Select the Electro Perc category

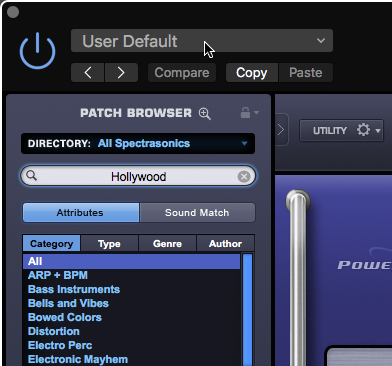pyautogui.click(x=131, y=345)
